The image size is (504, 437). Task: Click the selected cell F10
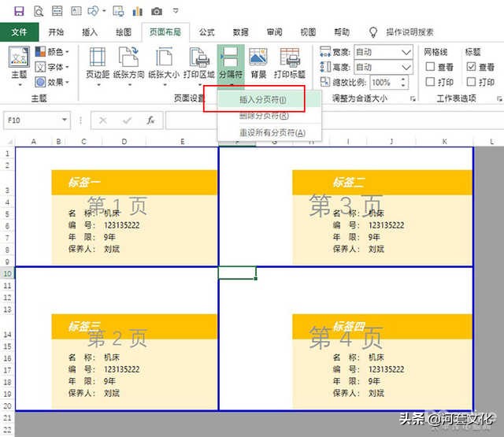[237, 272]
